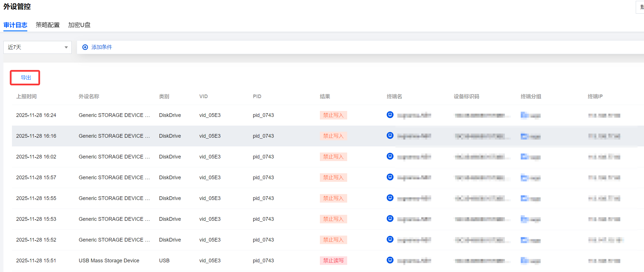Click 禁止写入 tag in the 15:57 row
Viewport: 644px width, 272px height.
point(333,178)
